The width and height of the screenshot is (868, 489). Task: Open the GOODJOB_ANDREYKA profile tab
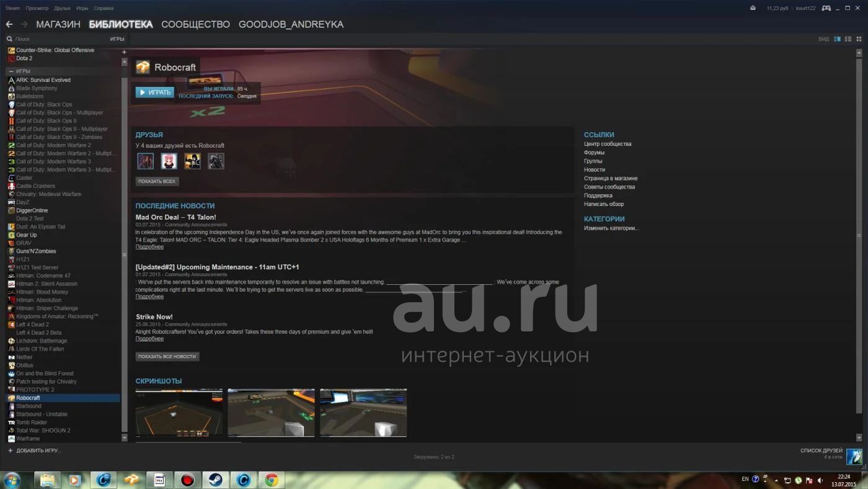(x=291, y=24)
